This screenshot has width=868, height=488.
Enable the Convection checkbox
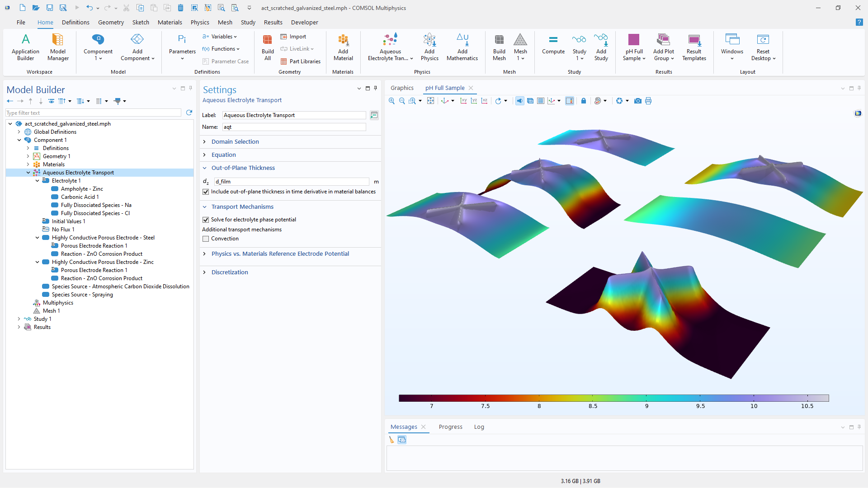[206, 239]
